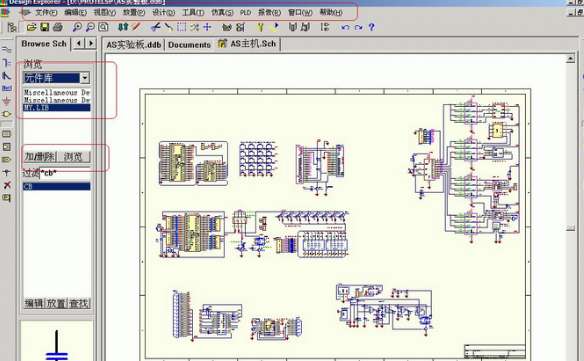The width and height of the screenshot is (584, 361).
Task: Expand the 元件库 browse dropdown
Action: (85, 77)
